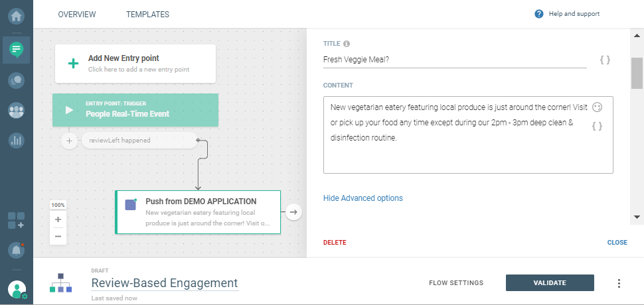
Task: Open the people sidebar icon
Action: click(x=17, y=111)
